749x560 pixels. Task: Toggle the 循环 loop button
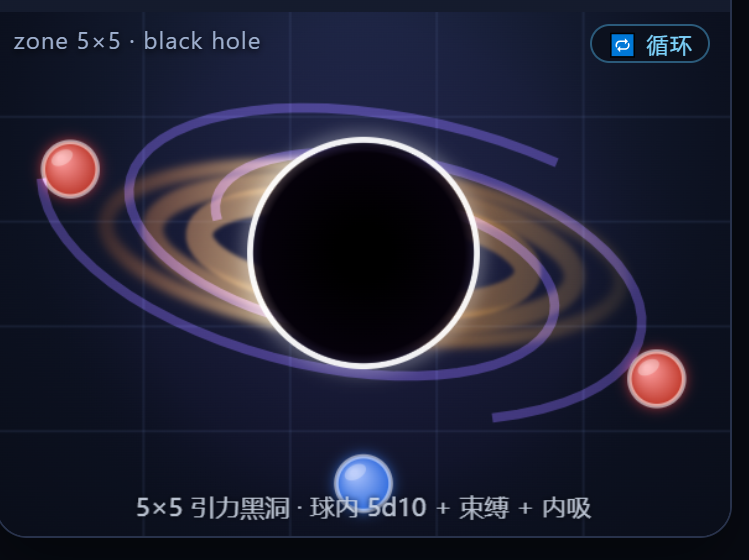tap(650, 43)
